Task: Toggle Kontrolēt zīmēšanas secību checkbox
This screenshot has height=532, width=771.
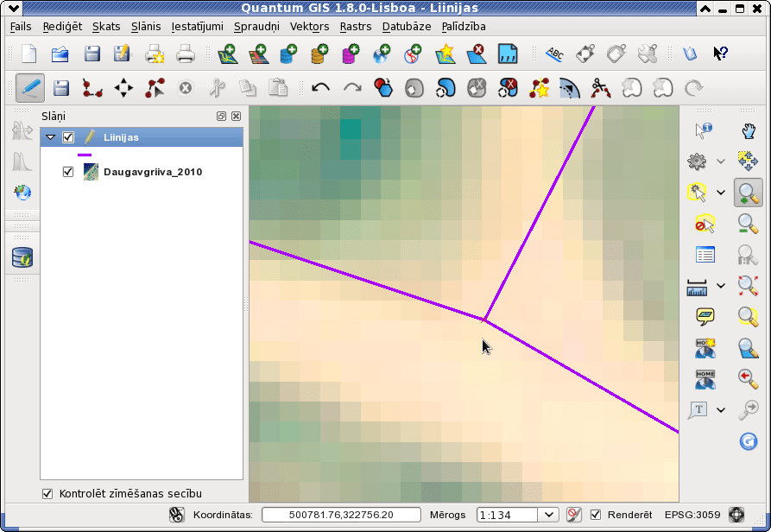Action: [47, 494]
